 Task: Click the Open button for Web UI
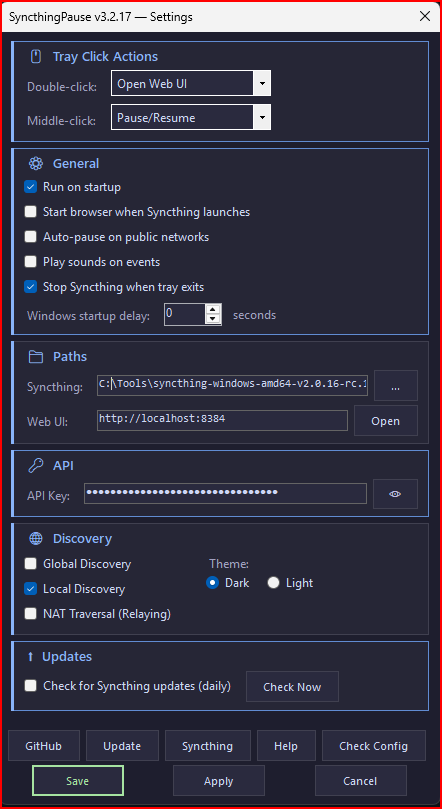point(386,421)
